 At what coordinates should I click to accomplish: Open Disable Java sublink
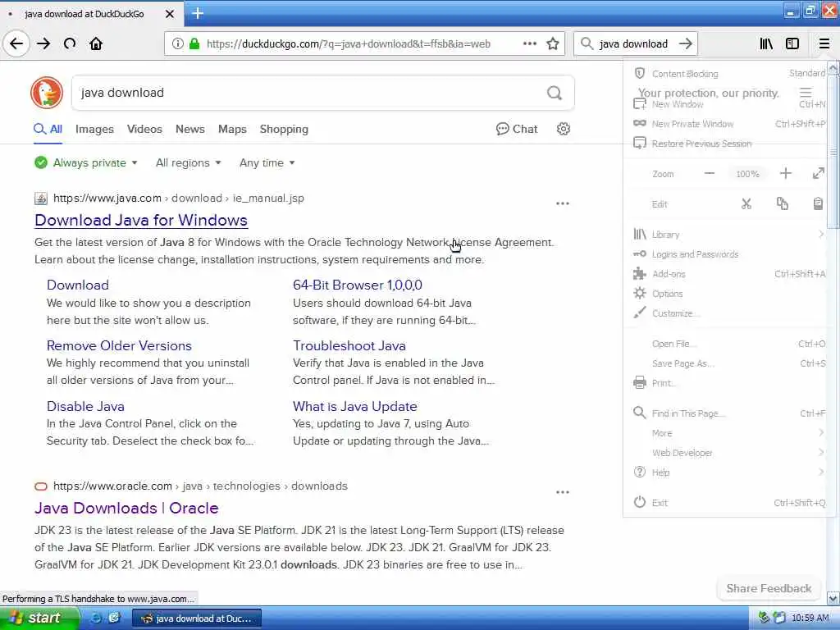[85, 407]
